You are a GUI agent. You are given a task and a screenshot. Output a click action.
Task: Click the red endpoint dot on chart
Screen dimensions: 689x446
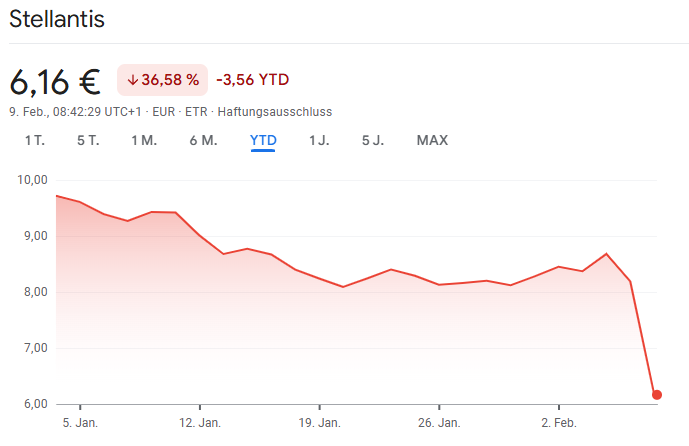(x=657, y=394)
